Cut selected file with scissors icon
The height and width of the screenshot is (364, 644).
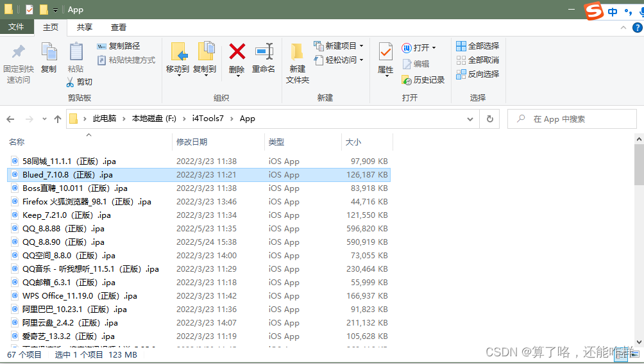click(x=80, y=81)
